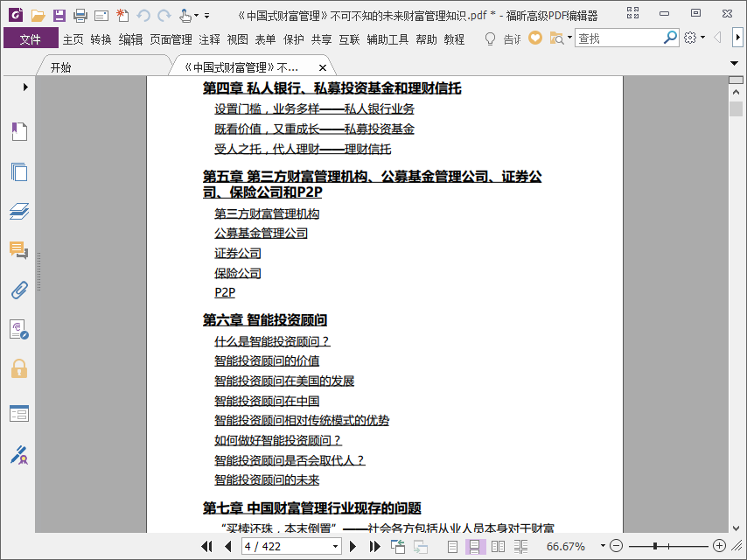Viewport: 747px width, 560px height.
Task: Select facing pages view mode
Action: (498, 546)
